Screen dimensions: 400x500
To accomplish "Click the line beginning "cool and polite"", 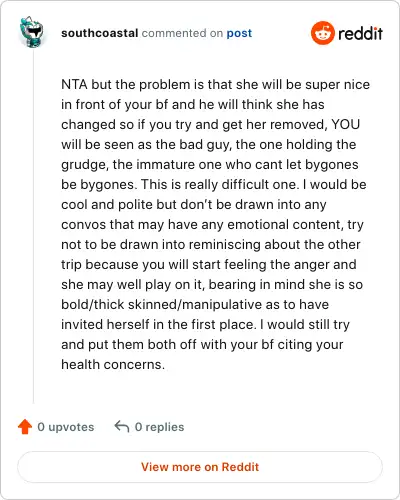I will [x=194, y=205].
